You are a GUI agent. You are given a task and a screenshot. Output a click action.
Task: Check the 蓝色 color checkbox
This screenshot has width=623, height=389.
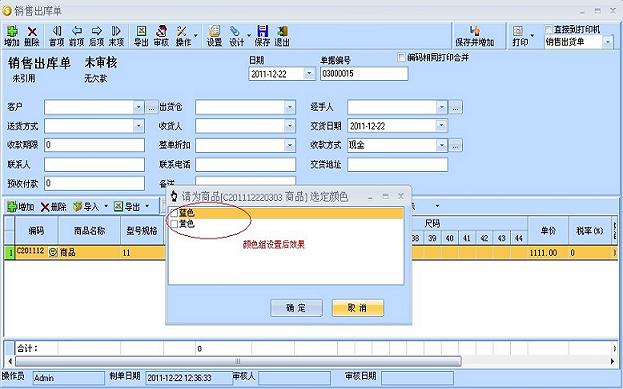[x=174, y=213]
